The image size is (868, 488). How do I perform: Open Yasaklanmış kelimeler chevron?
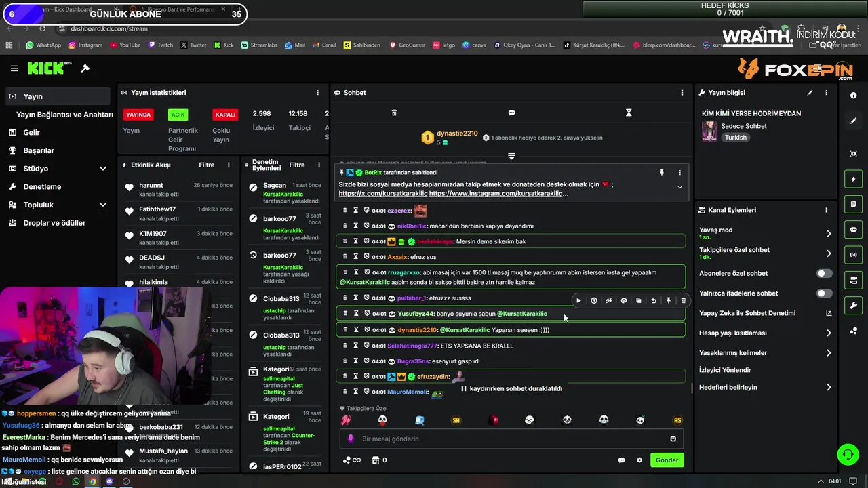[829, 353]
